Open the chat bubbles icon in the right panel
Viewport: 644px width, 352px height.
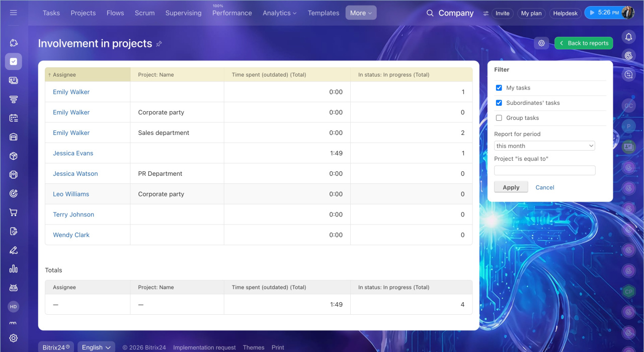pos(628,75)
